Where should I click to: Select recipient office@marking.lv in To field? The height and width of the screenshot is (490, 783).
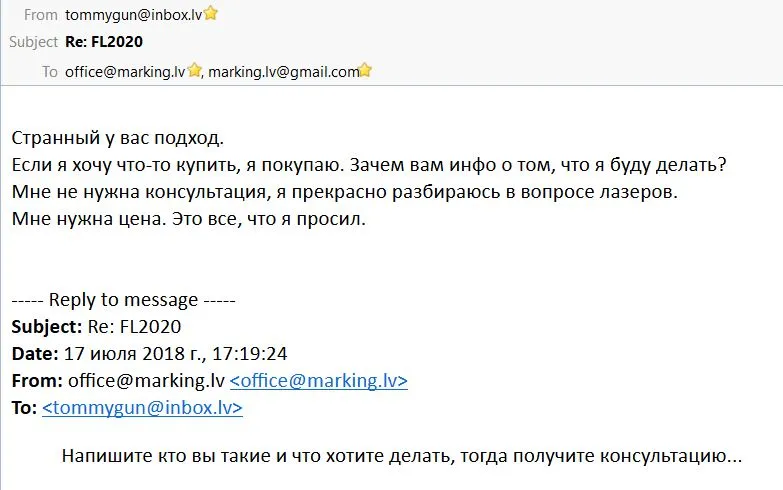(x=125, y=72)
